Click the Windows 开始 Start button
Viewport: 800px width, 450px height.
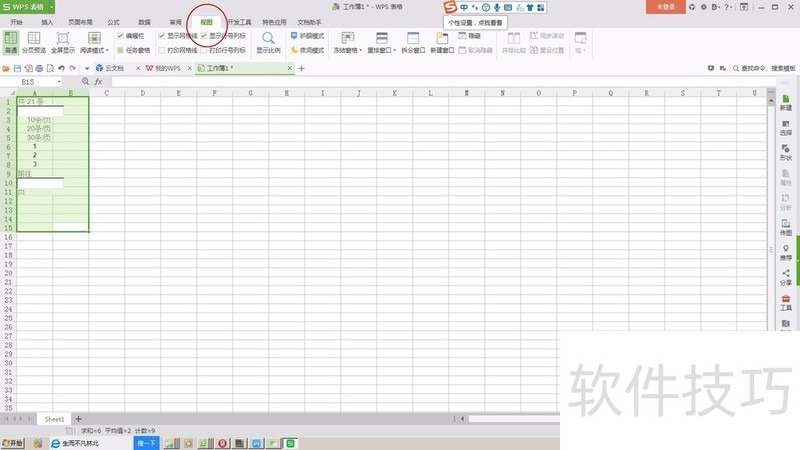[x=13, y=443]
